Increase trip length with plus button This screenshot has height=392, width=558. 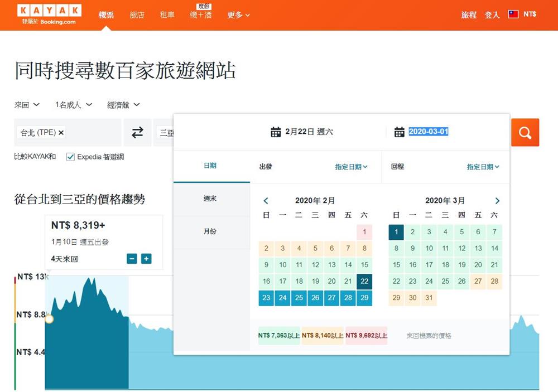pyautogui.click(x=146, y=259)
